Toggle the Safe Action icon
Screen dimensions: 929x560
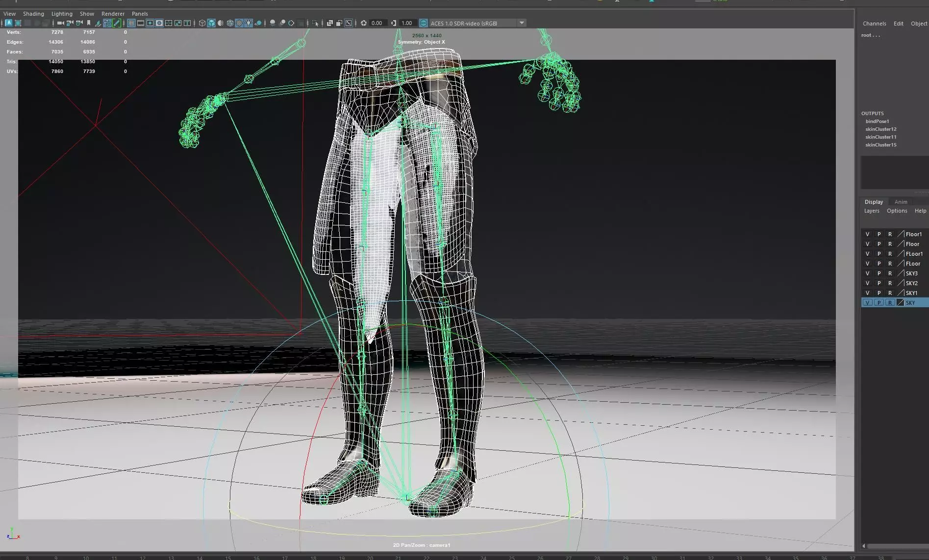pyautogui.click(x=178, y=23)
